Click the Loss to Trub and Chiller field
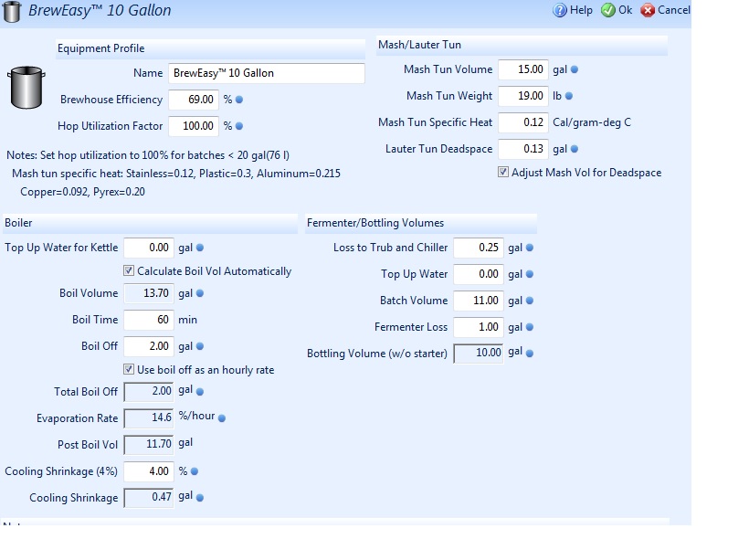The height and width of the screenshot is (560, 749). (478, 248)
